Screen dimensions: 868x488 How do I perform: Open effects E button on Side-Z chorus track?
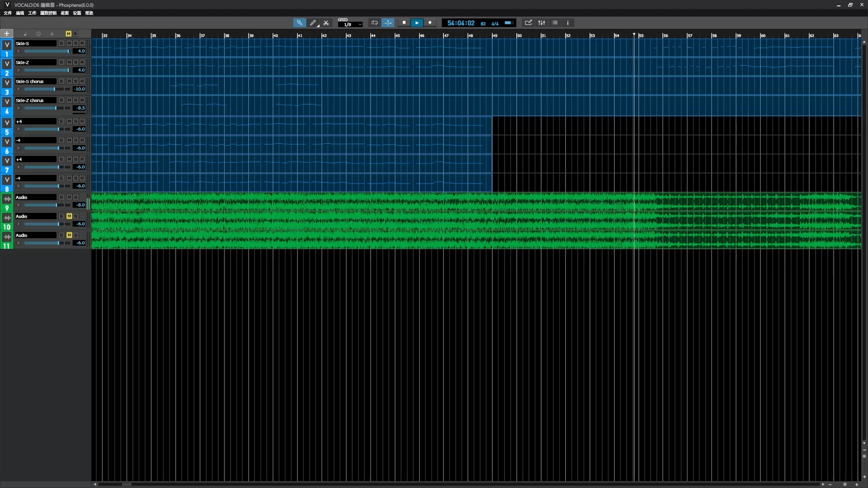(61, 100)
